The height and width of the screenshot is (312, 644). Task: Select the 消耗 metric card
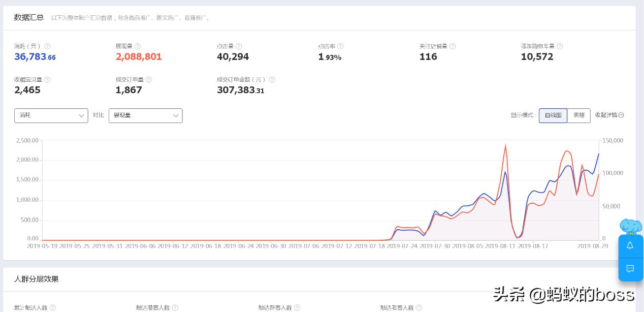pos(35,52)
